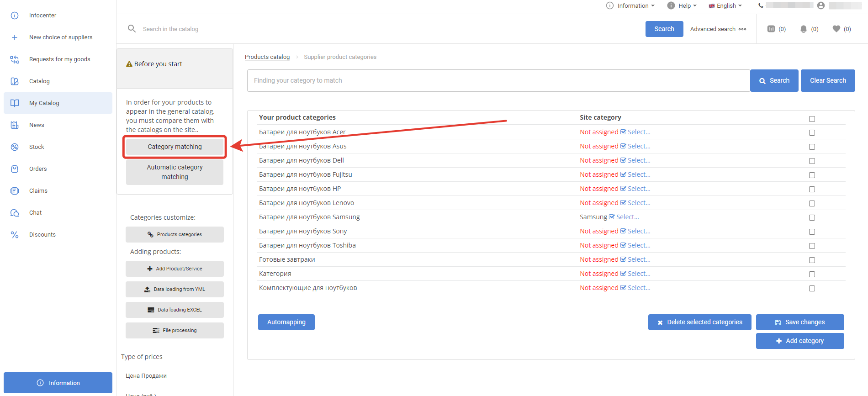
Task: Open the notifications bell icon
Action: [x=804, y=29]
